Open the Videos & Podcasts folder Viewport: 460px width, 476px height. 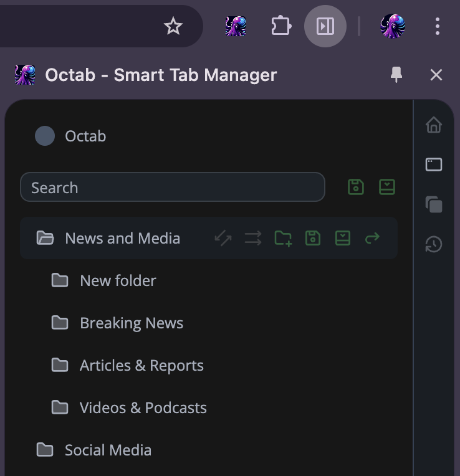point(143,407)
